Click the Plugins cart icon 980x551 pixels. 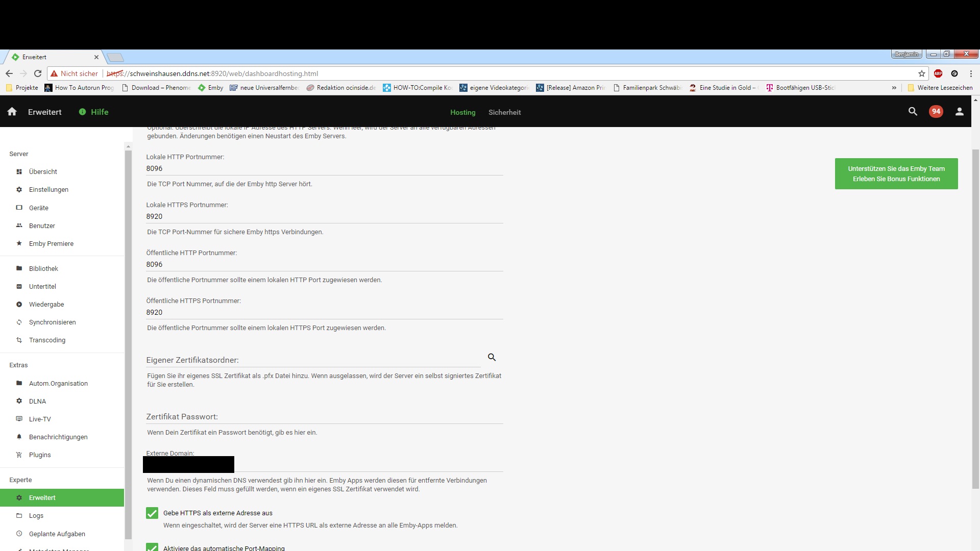[x=19, y=455]
